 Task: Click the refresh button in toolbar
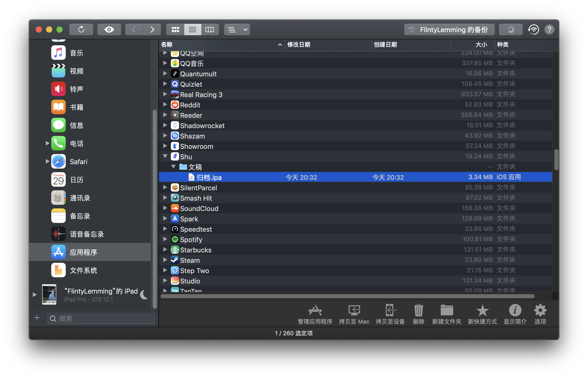click(x=81, y=30)
